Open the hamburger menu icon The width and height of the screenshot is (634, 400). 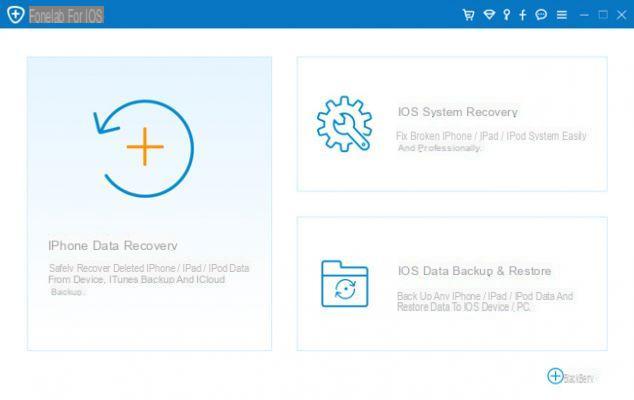pyautogui.click(x=562, y=15)
